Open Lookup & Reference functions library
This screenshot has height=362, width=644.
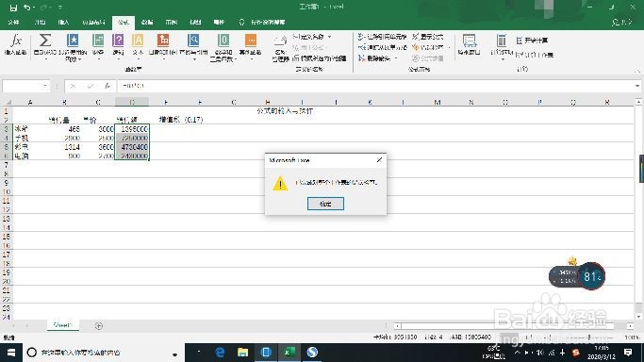(x=193, y=44)
